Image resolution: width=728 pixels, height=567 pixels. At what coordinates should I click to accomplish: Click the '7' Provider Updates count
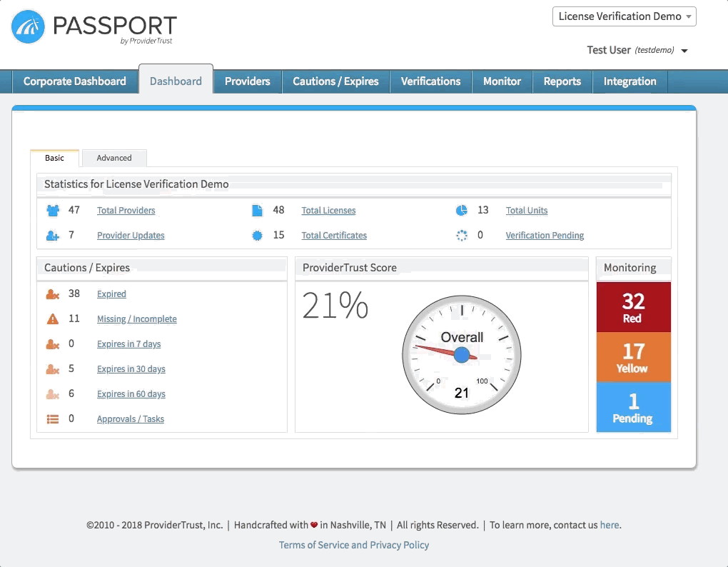[x=71, y=235]
